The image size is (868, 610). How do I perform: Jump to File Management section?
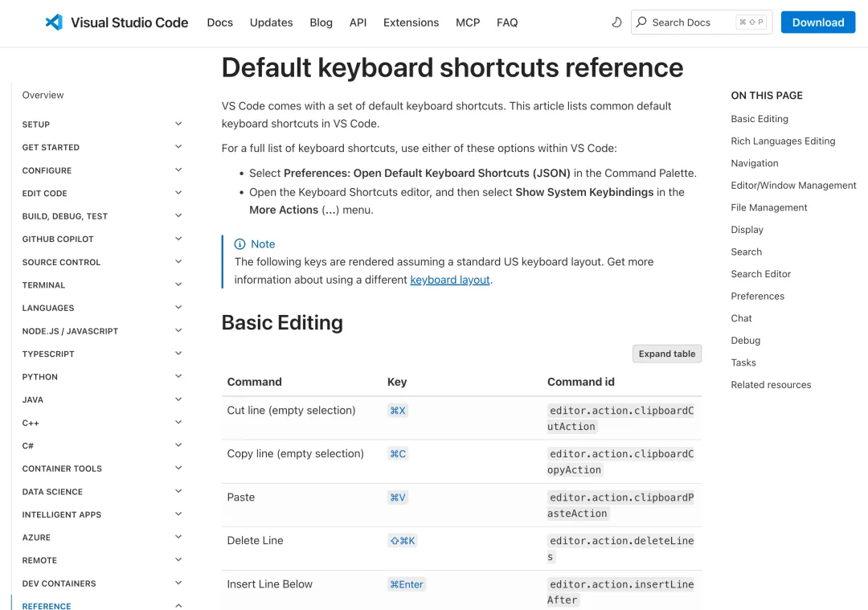point(768,207)
